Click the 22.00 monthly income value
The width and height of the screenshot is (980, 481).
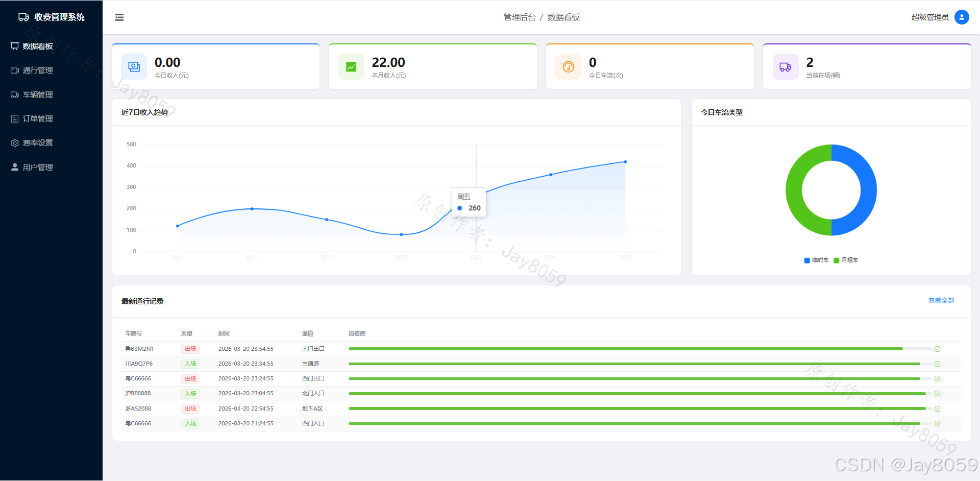tap(388, 63)
